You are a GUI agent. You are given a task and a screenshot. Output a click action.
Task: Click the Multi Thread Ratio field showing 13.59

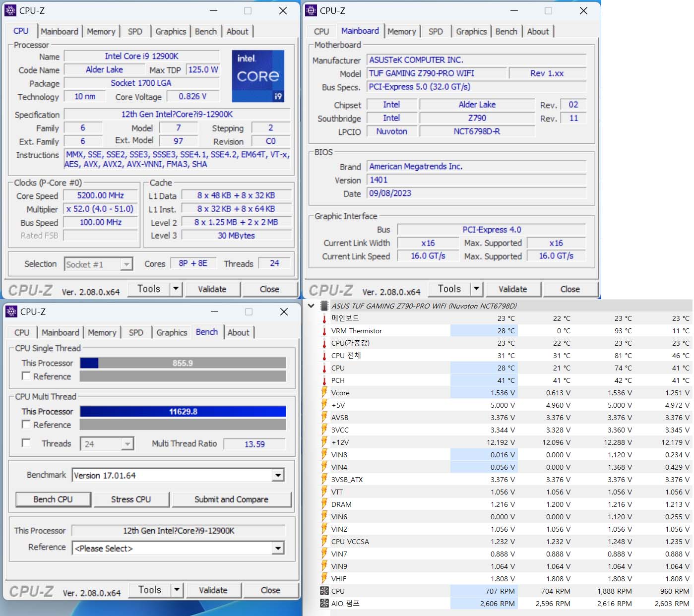click(254, 444)
